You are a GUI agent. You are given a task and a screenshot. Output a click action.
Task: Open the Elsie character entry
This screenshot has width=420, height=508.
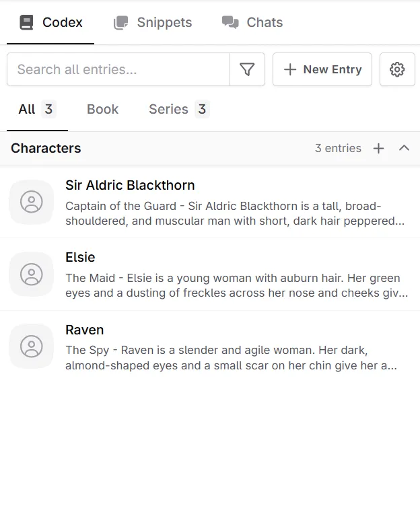pos(80,258)
